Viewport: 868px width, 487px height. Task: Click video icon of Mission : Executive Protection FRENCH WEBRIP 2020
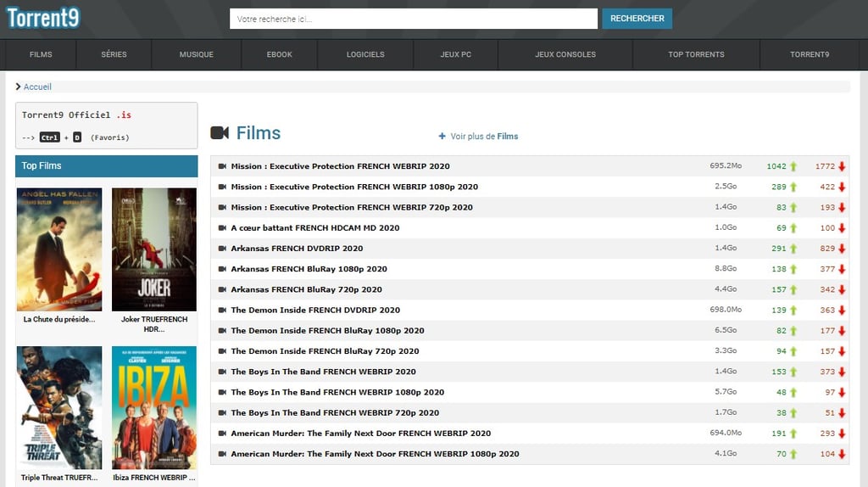223,166
